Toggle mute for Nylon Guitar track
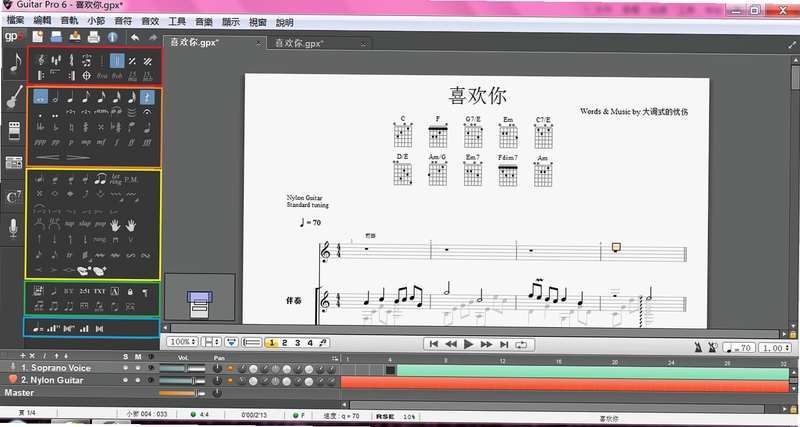Viewport: 800px width, 427px height. (138, 380)
